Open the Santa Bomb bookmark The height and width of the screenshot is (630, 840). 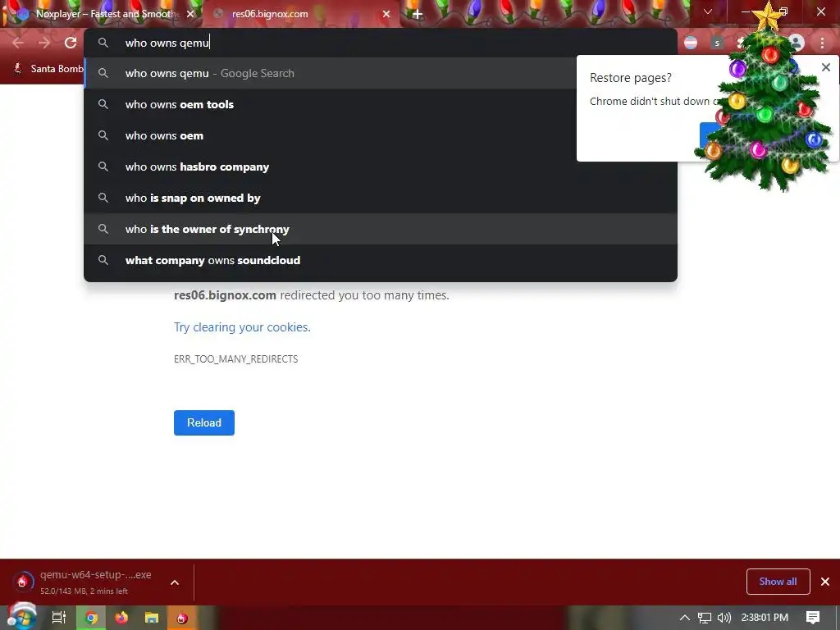(48, 69)
